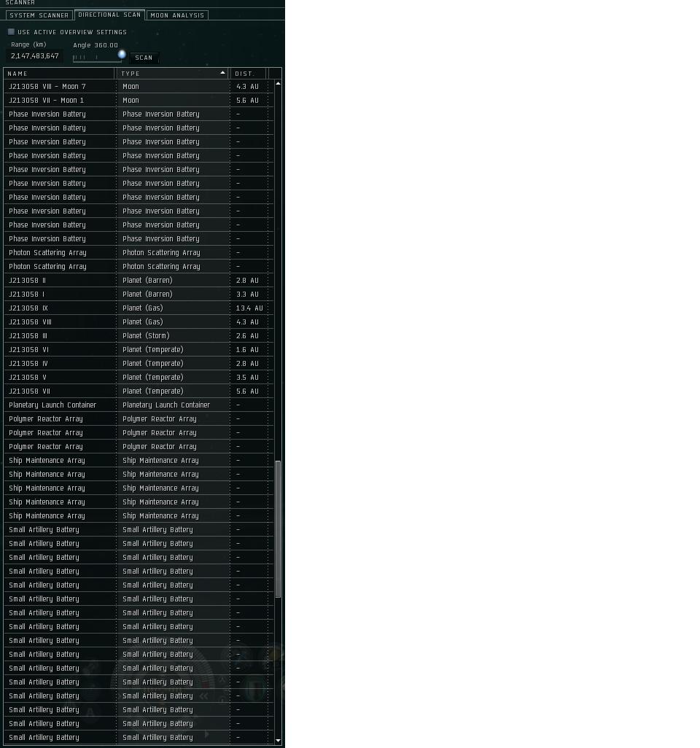Image resolution: width=700 pixels, height=748 pixels.
Task: Select the Planetary Launch Container row
Action: (x=139, y=405)
